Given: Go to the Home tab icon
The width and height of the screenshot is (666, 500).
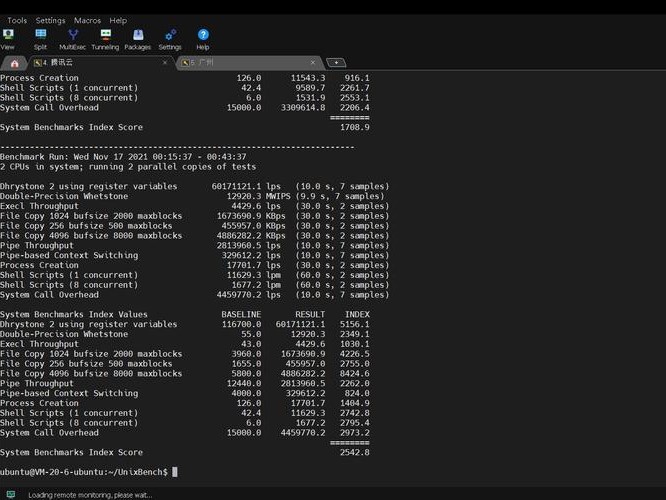Looking at the screenshot, I should point(14,63).
